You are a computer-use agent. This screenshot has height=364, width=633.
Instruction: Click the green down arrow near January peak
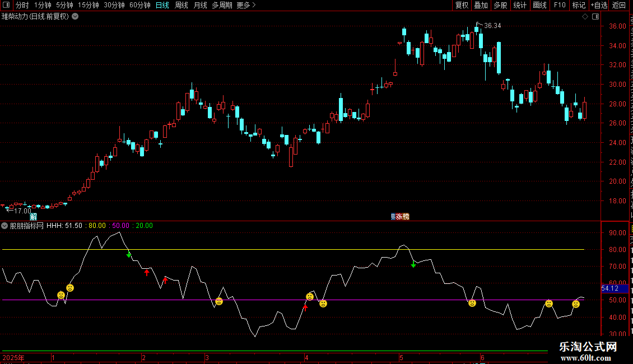tap(129, 254)
